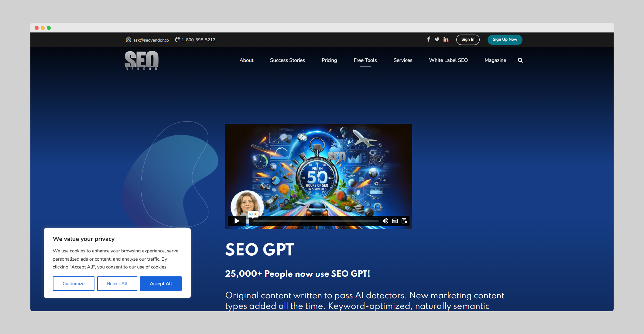This screenshot has height=334, width=644.
Task: Mute the video audio
Action: click(x=386, y=221)
